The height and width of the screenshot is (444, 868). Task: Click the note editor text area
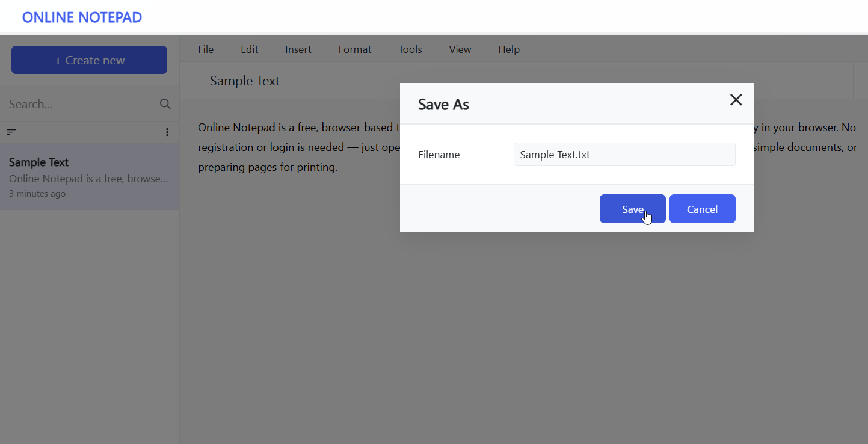tap(523, 271)
